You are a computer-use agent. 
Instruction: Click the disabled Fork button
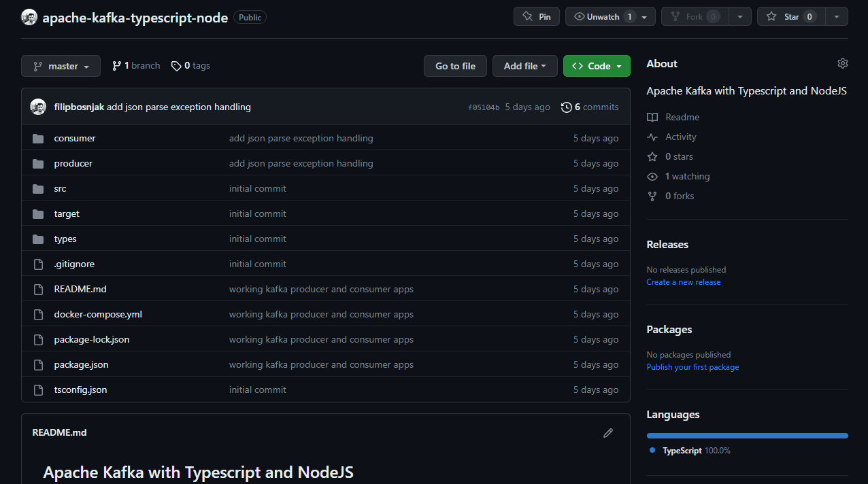[x=695, y=16]
